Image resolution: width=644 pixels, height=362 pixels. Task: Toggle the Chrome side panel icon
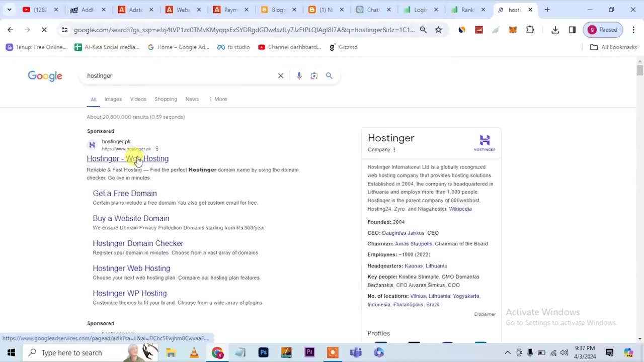pos(572,30)
